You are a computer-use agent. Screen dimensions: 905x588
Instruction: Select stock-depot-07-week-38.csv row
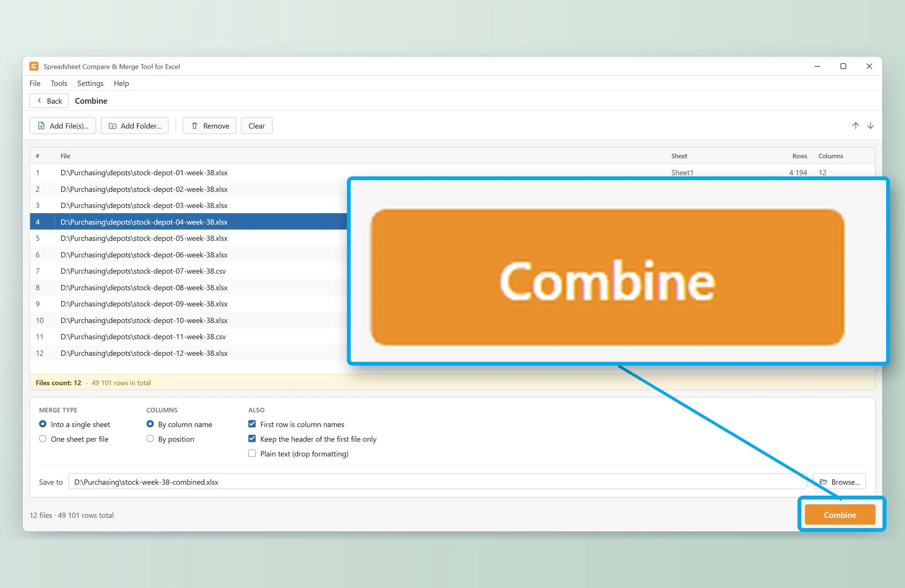point(188,271)
